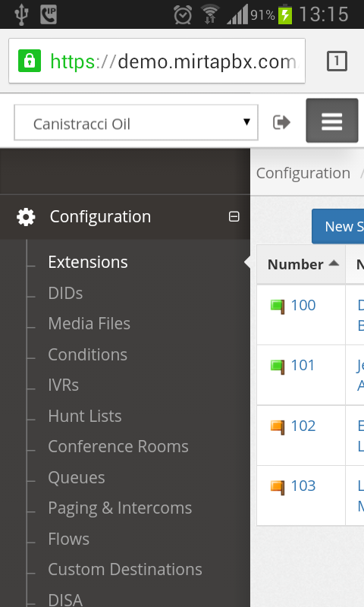The height and width of the screenshot is (607, 364).
Task: Click the logout arrow icon
Action: pyautogui.click(x=281, y=122)
